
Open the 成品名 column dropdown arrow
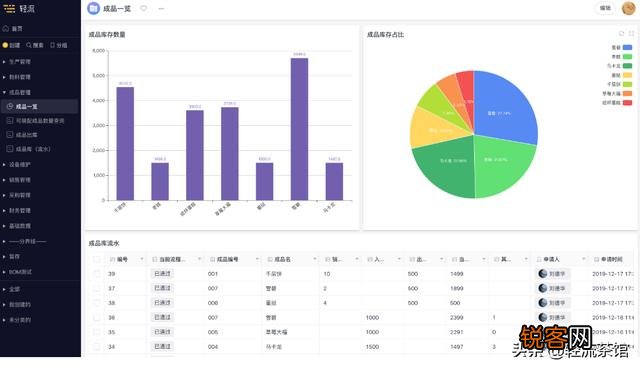pyautogui.click(x=315, y=259)
